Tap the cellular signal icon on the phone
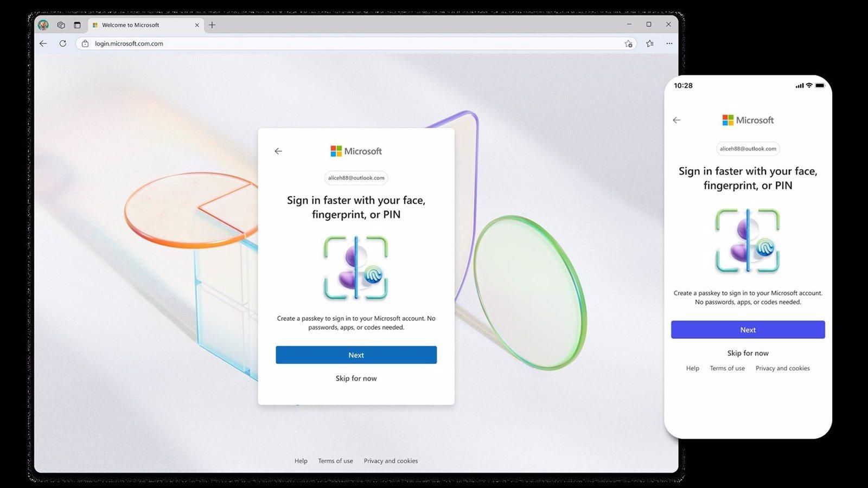Viewport: 868px width, 488px height. (x=800, y=86)
